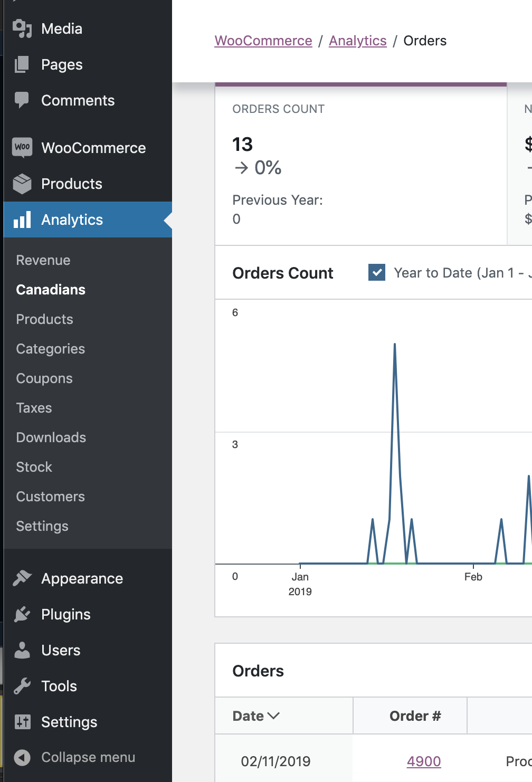
Task: Click the Pages icon in sidebar
Action: (22, 64)
